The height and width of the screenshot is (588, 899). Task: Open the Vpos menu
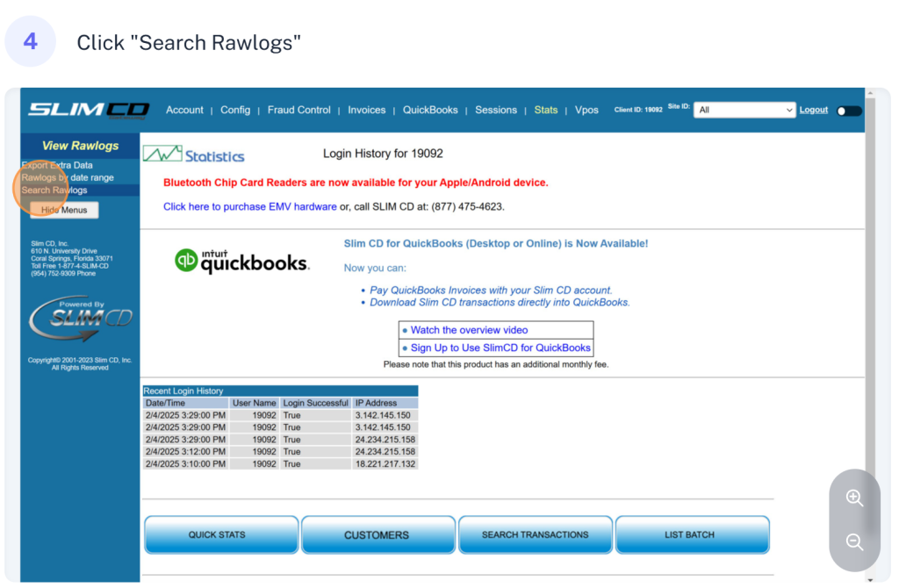(x=586, y=111)
